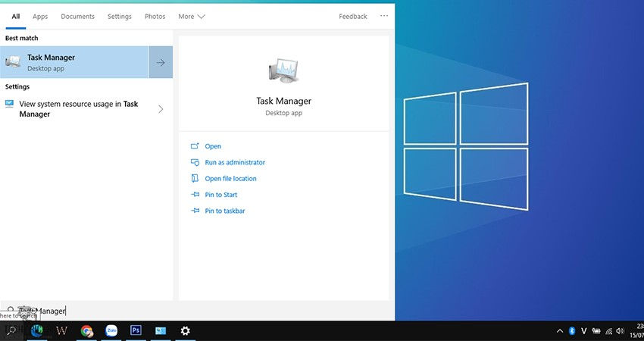Viewport: 644px width, 341px height.
Task: Switch to the Photos search tab
Action: pyautogui.click(x=155, y=17)
